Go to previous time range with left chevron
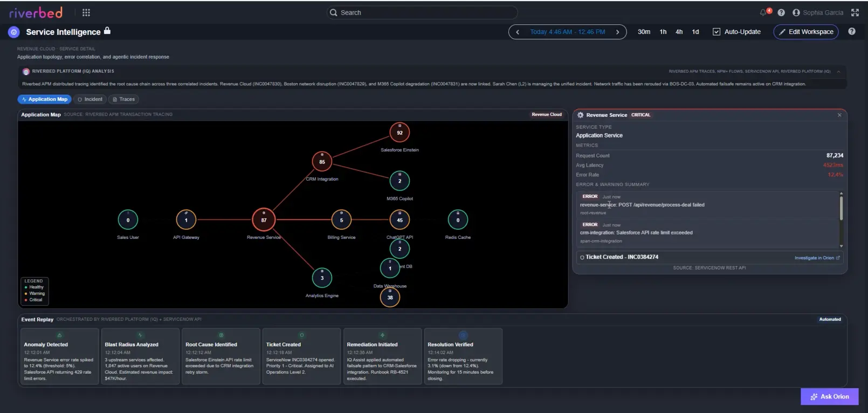This screenshot has height=413, width=868. coord(518,32)
